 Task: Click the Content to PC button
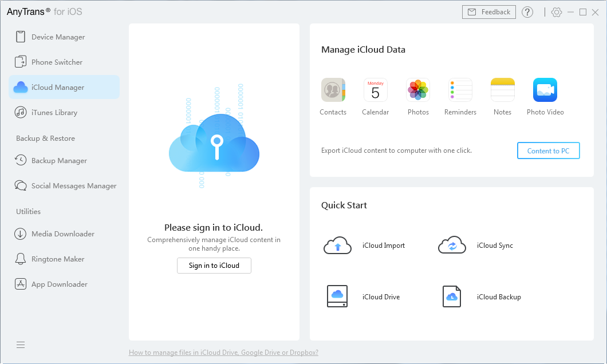point(548,151)
